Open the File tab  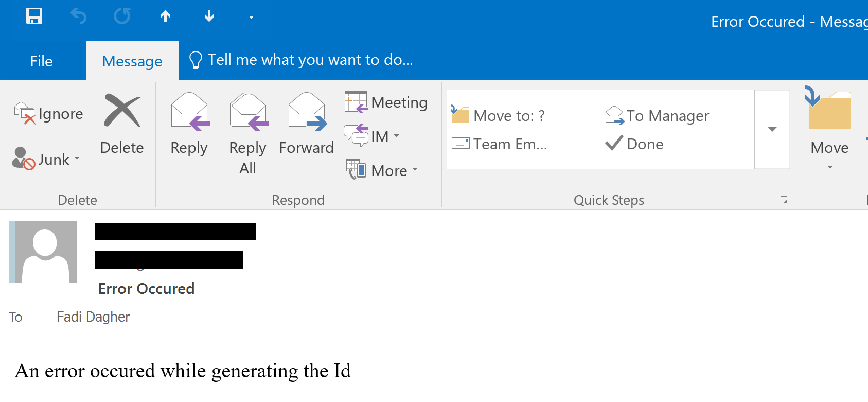pyautogui.click(x=41, y=61)
